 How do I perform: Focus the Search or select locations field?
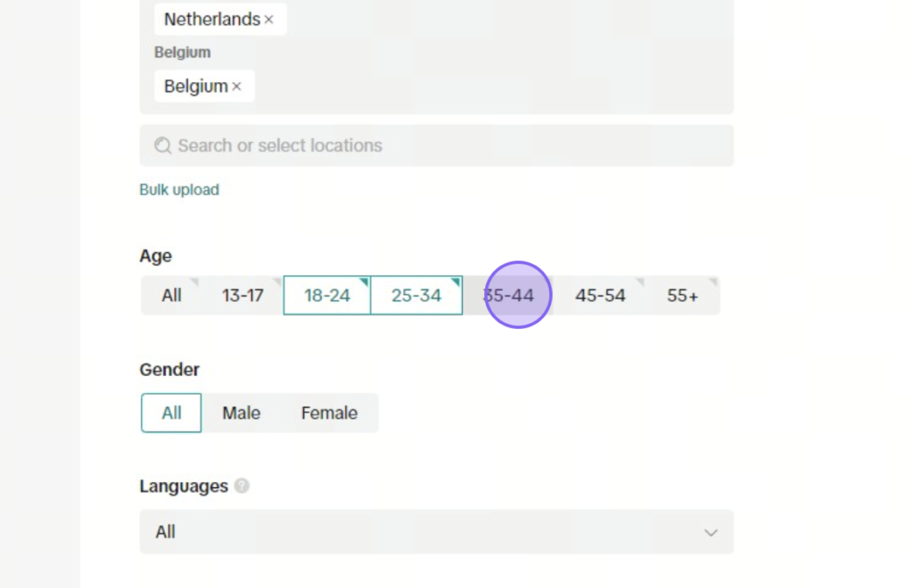436,145
